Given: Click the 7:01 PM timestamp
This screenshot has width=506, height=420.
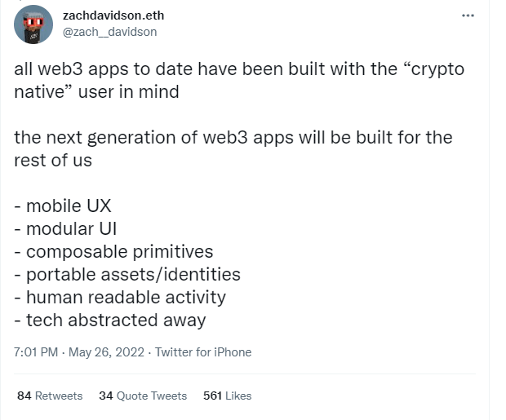Looking at the screenshot, I should pyautogui.click(x=36, y=352).
